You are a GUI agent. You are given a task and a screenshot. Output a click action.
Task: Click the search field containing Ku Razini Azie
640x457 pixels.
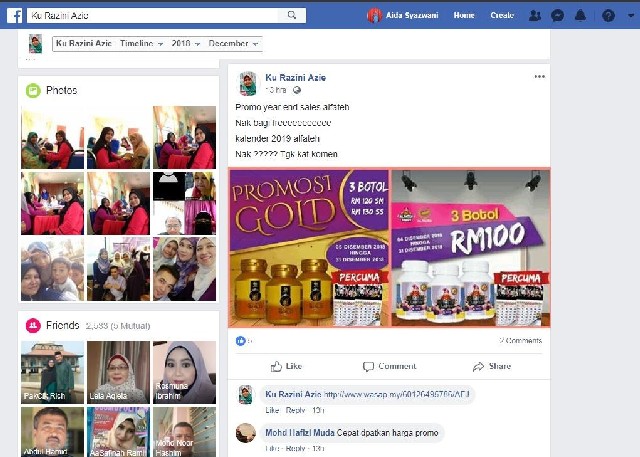(x=150, y=15)
